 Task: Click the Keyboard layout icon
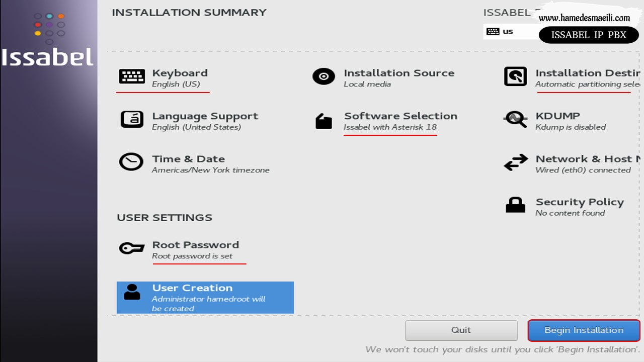(x=132, y=76)
